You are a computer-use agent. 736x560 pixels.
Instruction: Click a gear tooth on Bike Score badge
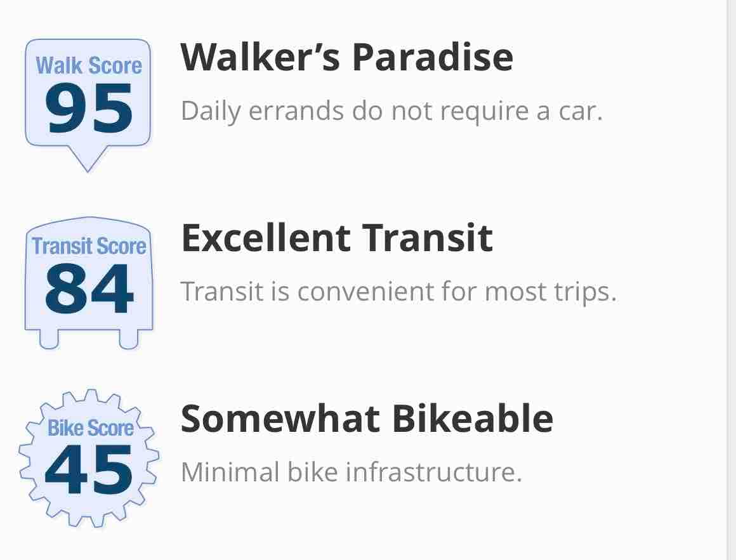(x=89, y=396)
